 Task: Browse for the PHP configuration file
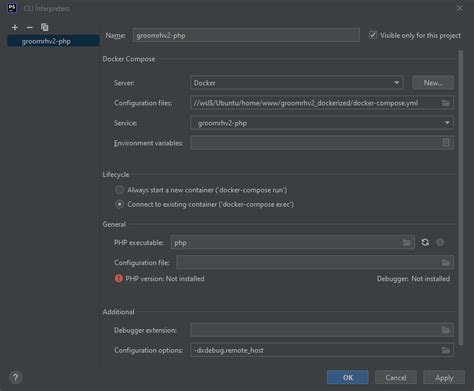click(x=446, y=262)
